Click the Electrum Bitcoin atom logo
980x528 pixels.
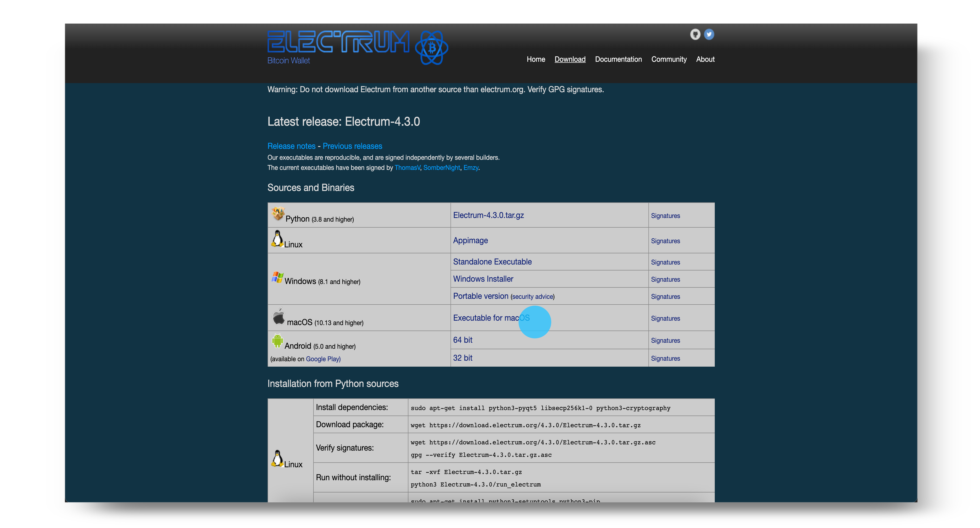[431, 48]
